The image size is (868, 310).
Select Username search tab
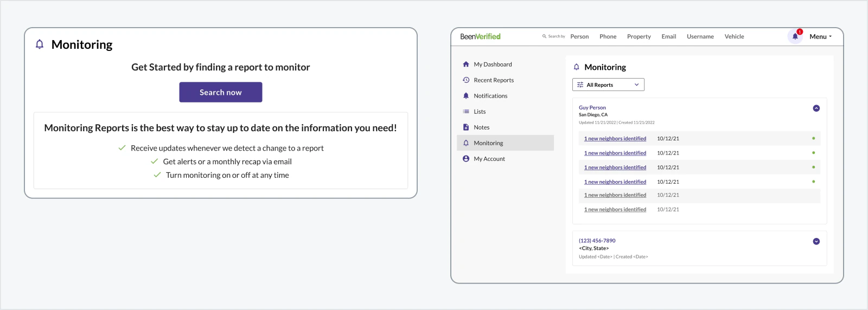(700, 36)
